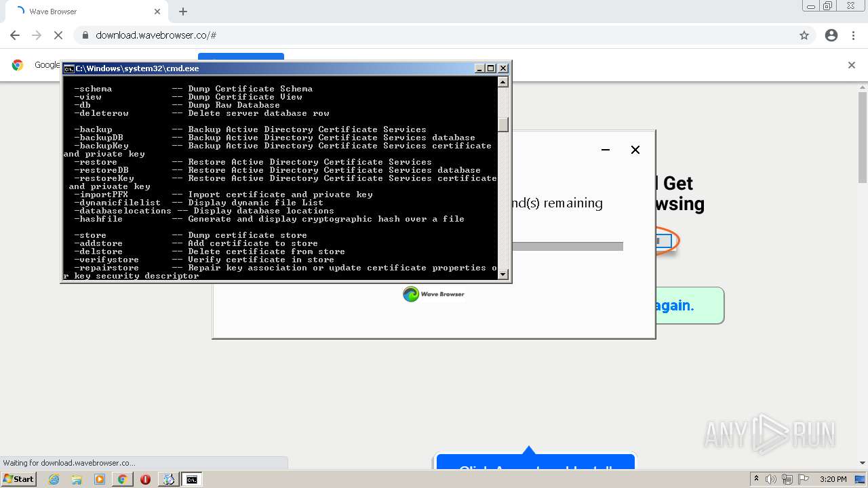The width and height of the screenshot is (868, 488).
Task: Close the Wave Browser tab
Action: (157, 12)
